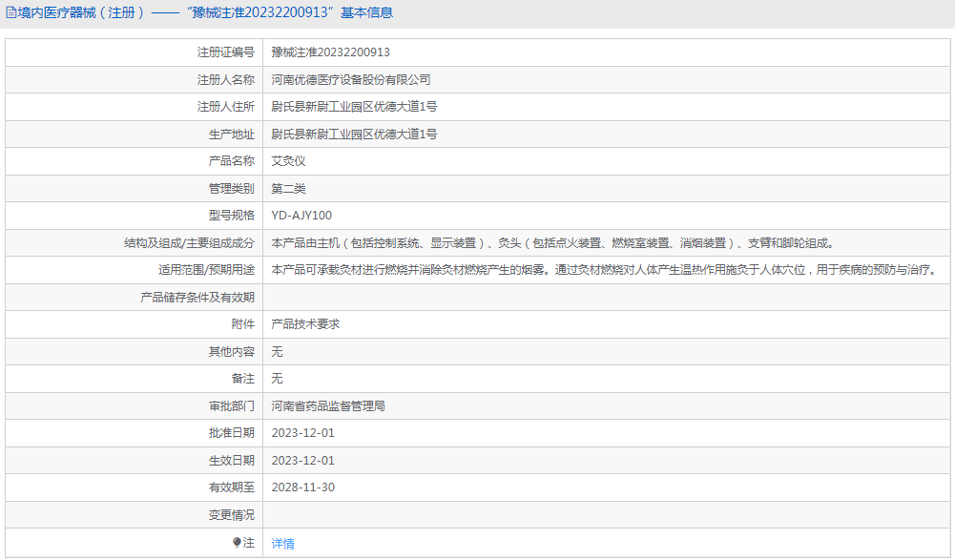Click the 结构及组成/主要组成成分 label
Image resolution: width=955 pixels, height=560 pixels.
tap(190, 243)
